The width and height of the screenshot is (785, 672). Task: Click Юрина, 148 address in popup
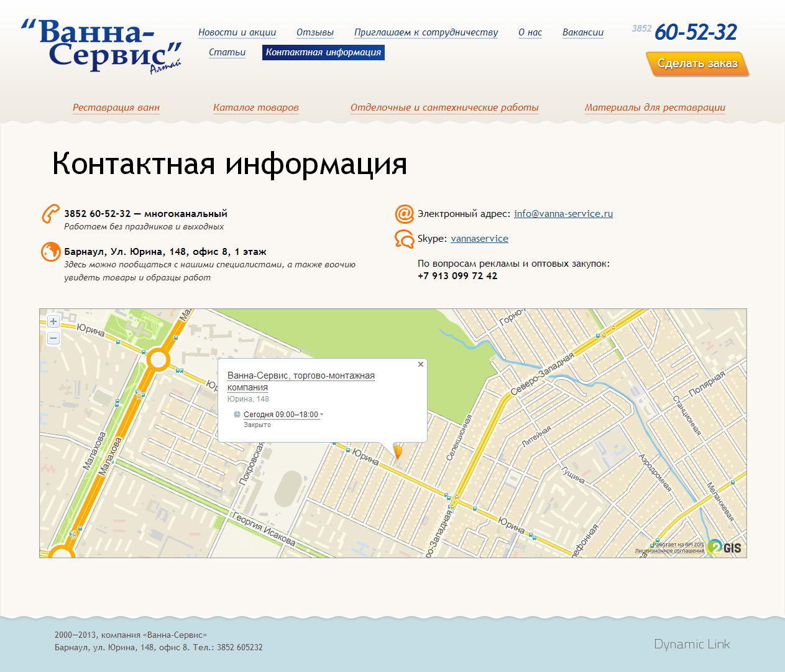coord(248,399)
